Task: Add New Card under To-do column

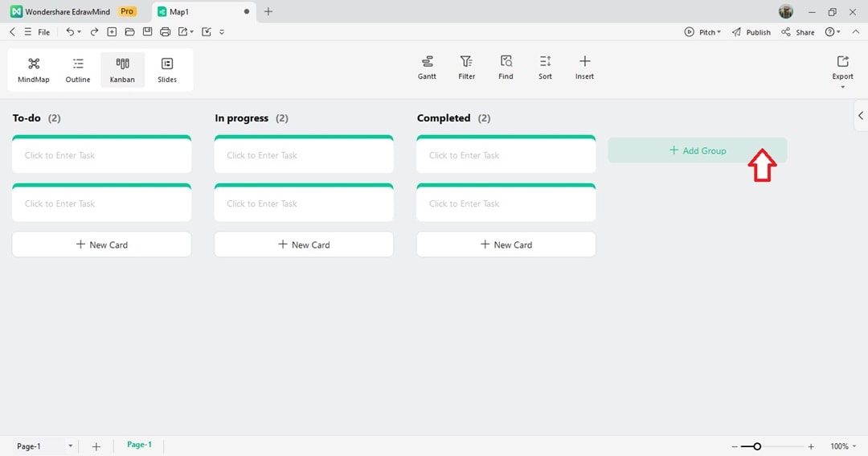Action: click(x=102, y=244)
